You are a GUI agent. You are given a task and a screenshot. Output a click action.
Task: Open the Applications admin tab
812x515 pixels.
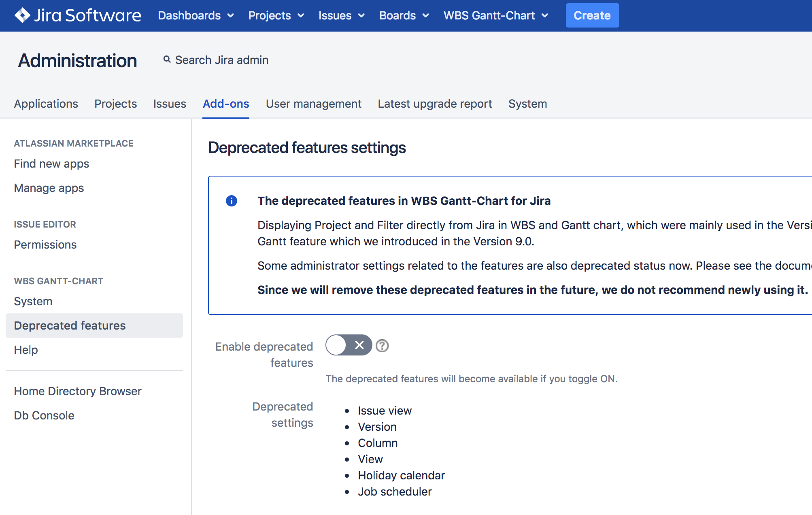46,104
